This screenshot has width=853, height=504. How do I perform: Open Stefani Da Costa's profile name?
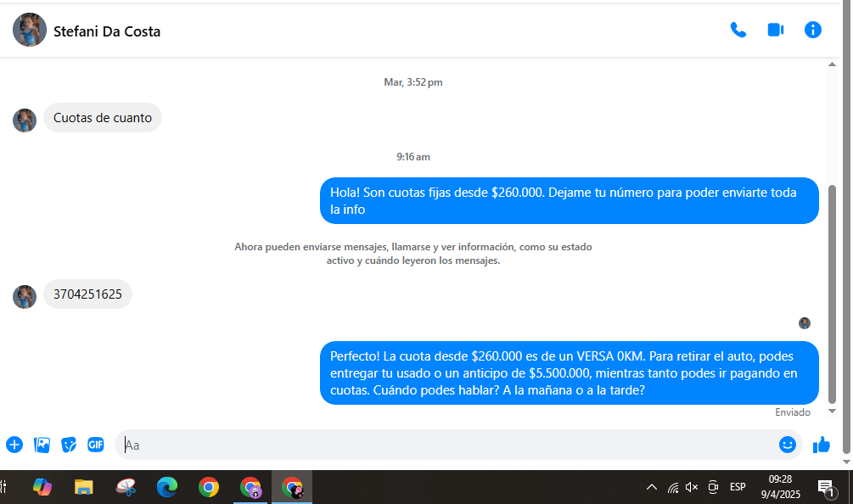click(x=107, y=31)
